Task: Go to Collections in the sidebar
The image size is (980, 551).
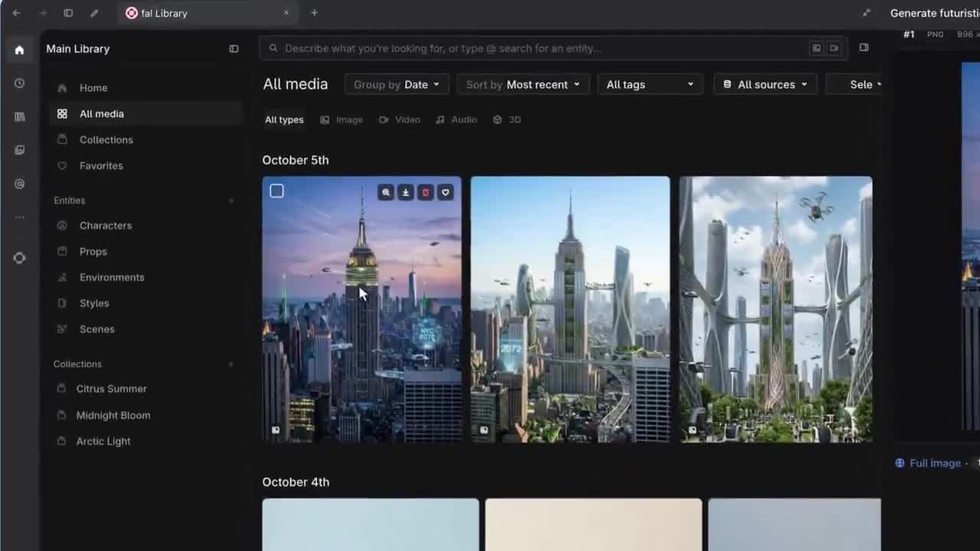Action: tap(106, 139)
